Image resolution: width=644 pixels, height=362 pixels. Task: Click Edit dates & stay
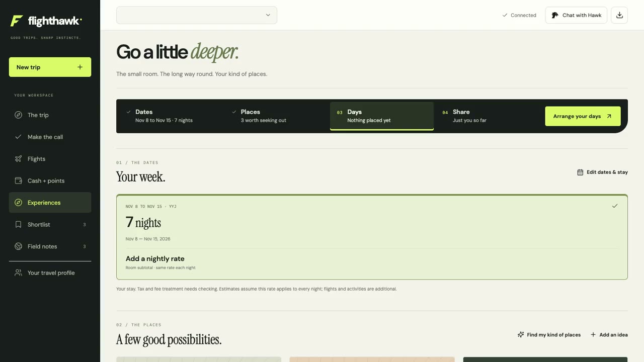(x=602, y=172)
